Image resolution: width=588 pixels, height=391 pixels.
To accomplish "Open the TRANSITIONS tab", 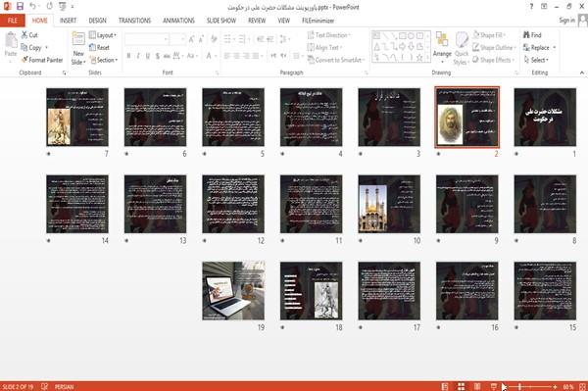I will pos(134,21).
